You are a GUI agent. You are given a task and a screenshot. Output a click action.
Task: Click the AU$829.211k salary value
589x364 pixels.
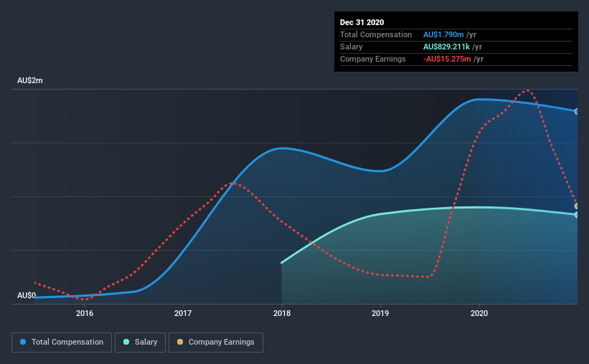[446, 47]
